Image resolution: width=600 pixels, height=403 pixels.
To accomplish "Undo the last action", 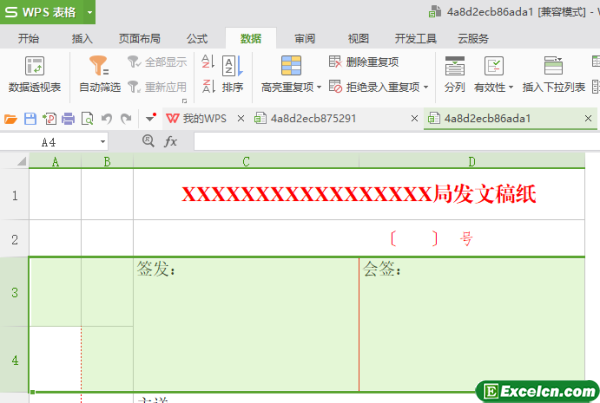I will (106, 119).
